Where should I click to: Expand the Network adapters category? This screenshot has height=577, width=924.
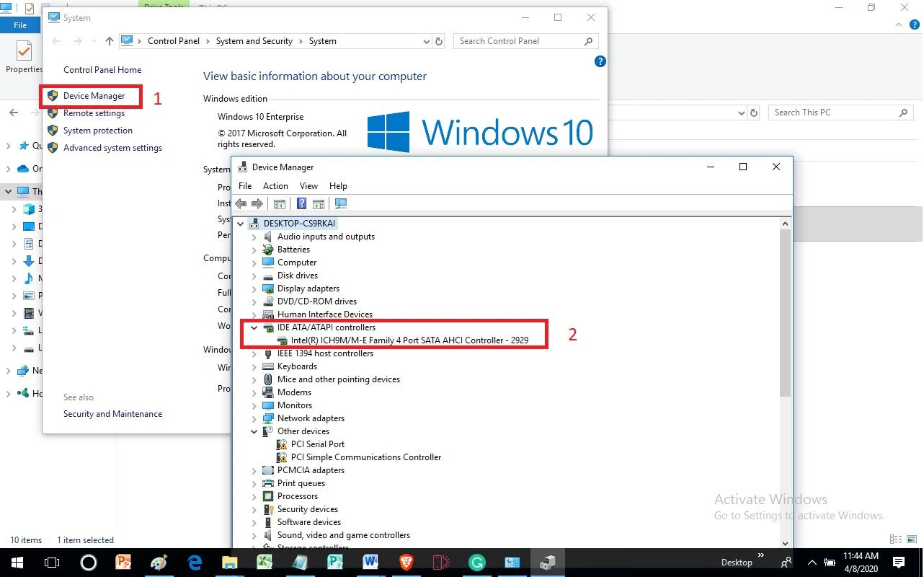click(254, 418)
